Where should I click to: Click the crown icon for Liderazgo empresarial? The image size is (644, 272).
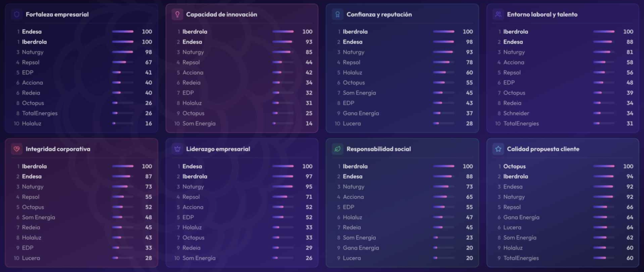pyautogui.click(x=177, y=149)
